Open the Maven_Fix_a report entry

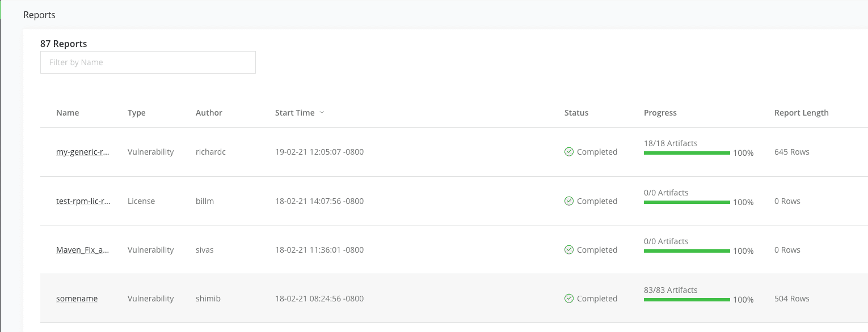pos(83,250)
